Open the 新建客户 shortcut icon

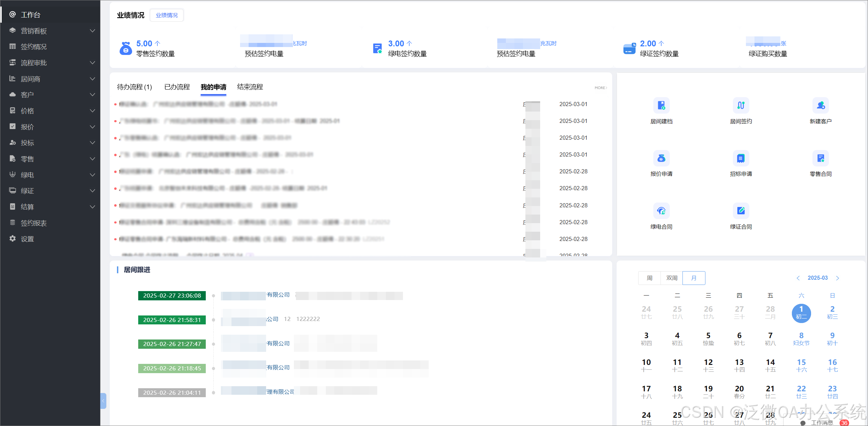point(820,106)
